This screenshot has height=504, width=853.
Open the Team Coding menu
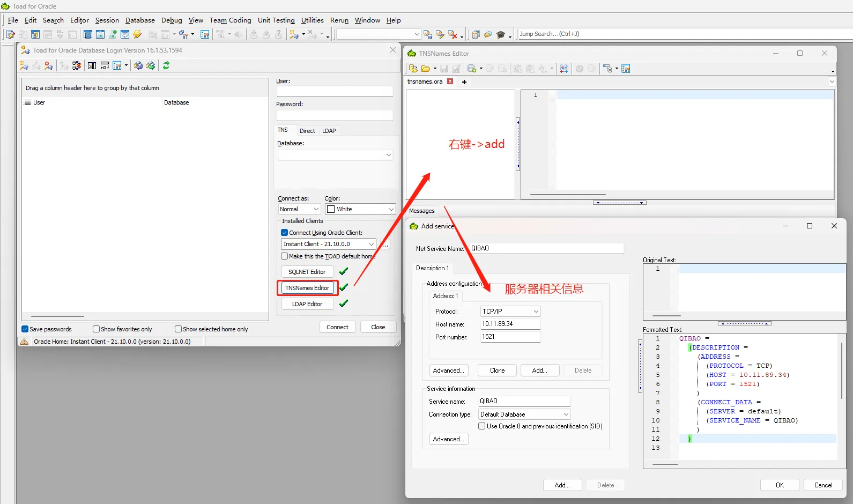[x=230, y=20]
